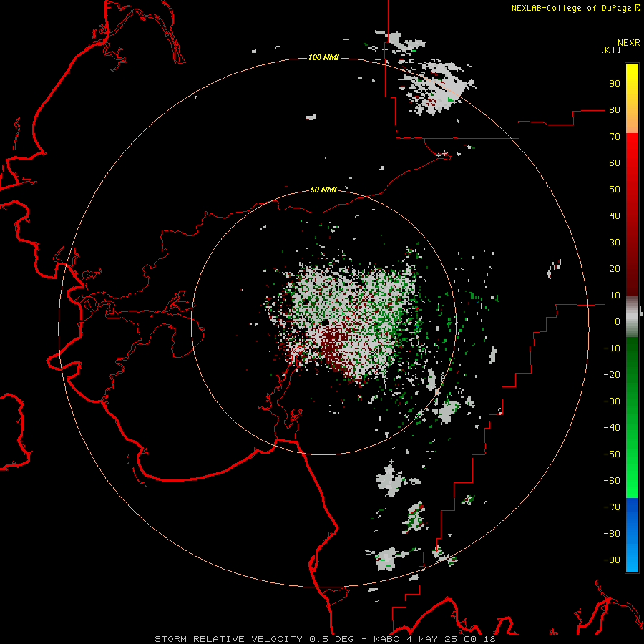Click the 50 value on the velocity scale
The image size is (644, 644).
[x=615, y=190]
